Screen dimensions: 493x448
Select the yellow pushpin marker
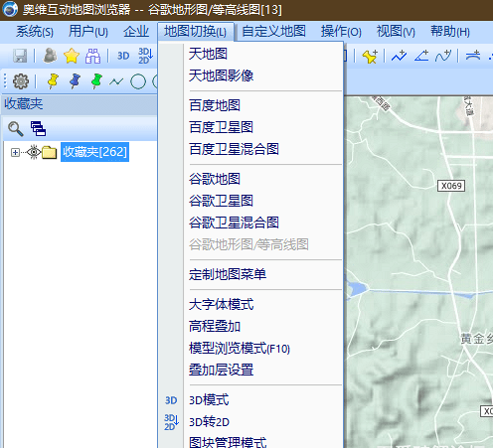(53, 81)
